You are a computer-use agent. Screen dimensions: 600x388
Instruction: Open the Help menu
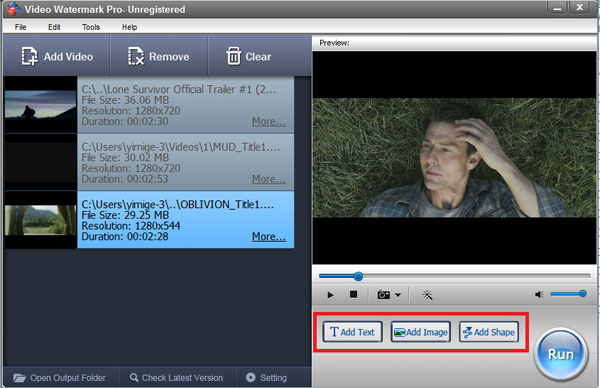pyautogui.click(x=129, y=27)
